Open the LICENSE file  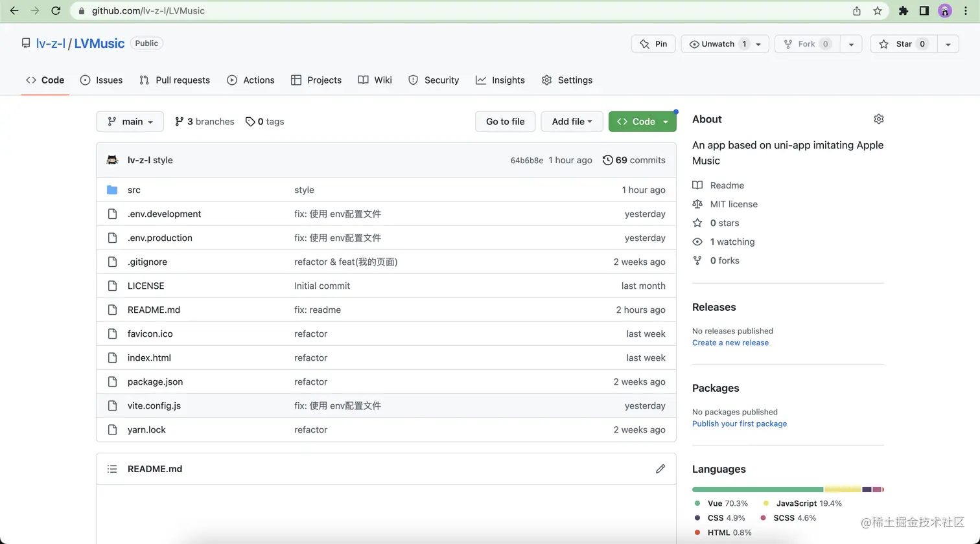[x=146, y=286]
